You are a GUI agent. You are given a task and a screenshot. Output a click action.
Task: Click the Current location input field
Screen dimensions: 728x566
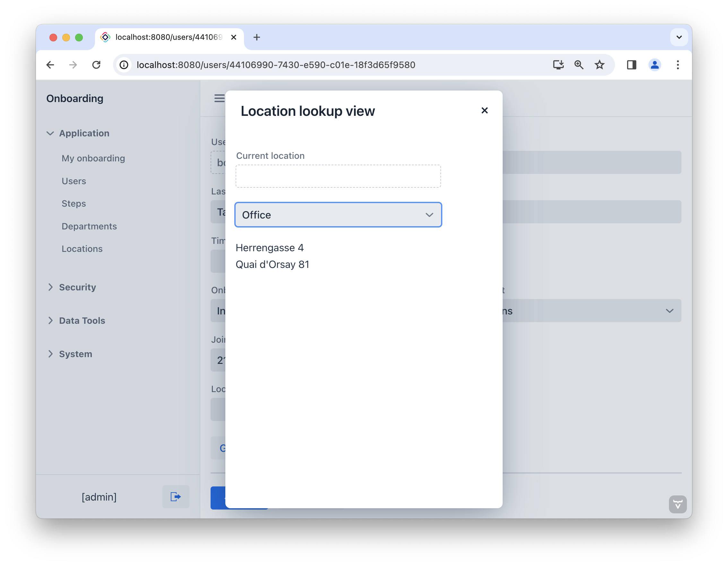click(x=338, y=176)
